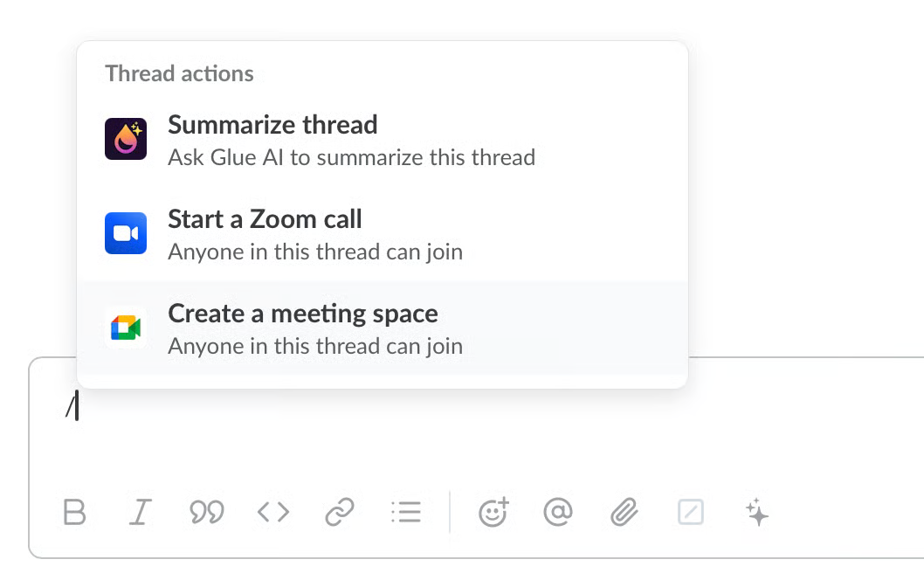Pick Create a meeting space option
Image resolution: width=924 pixels, height=587 pixels.
coord(303,314)
